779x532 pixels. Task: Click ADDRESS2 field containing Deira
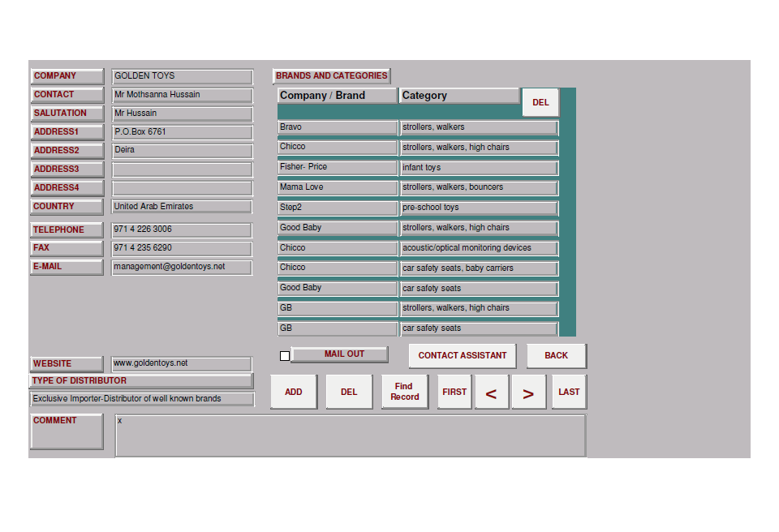(x=183, y=151)
